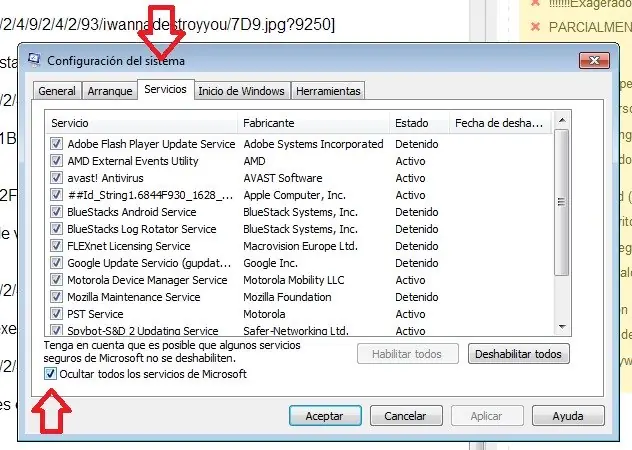Click the Habilitar todos button

pos(407,354)
